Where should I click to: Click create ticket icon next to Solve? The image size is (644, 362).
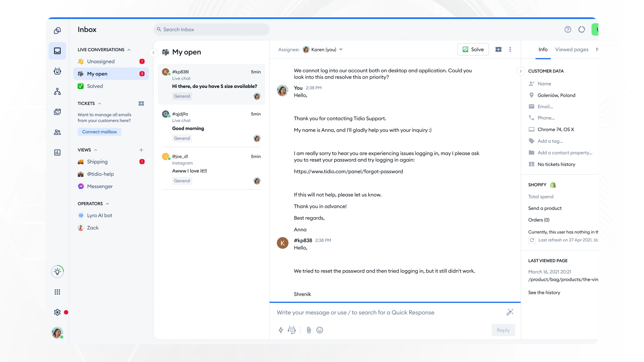[x=498, y=50]
